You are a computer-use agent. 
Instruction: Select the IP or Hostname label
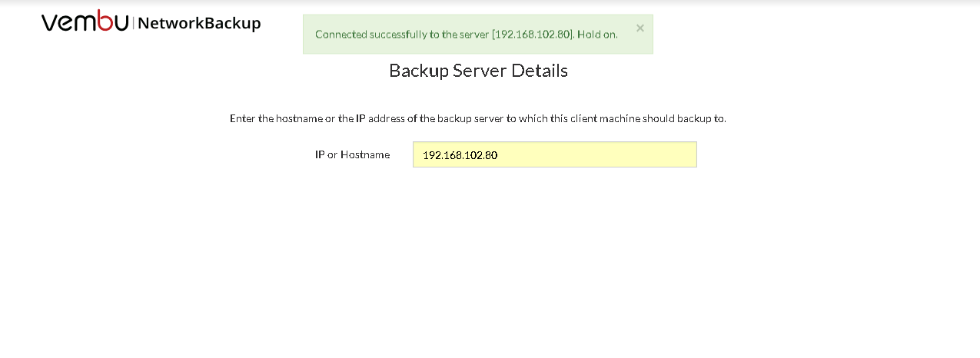[352, 154]
